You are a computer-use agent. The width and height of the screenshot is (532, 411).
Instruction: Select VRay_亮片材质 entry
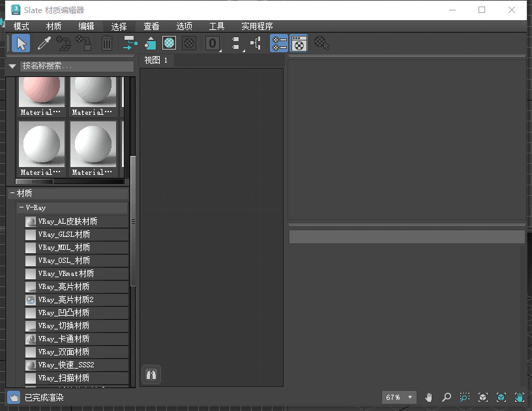(77, 287)
